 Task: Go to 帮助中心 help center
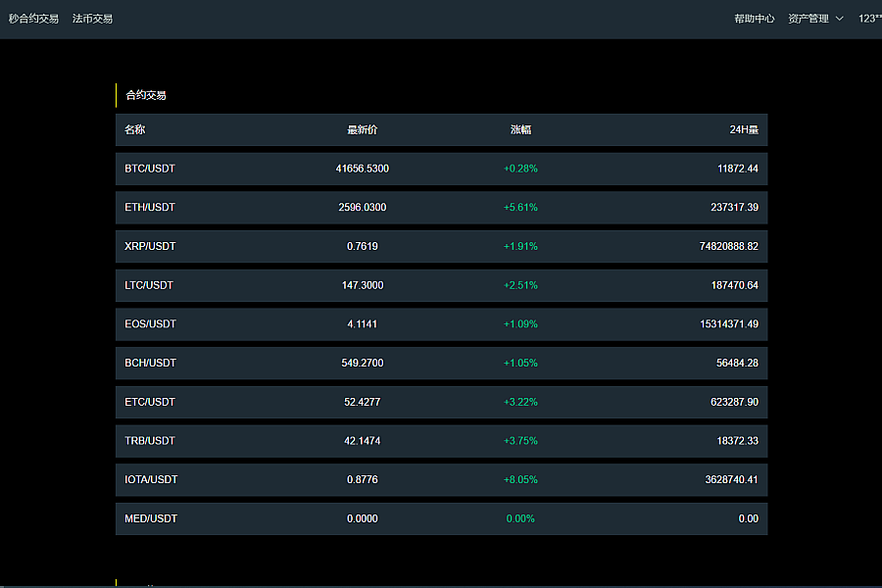tap(755, 19)
